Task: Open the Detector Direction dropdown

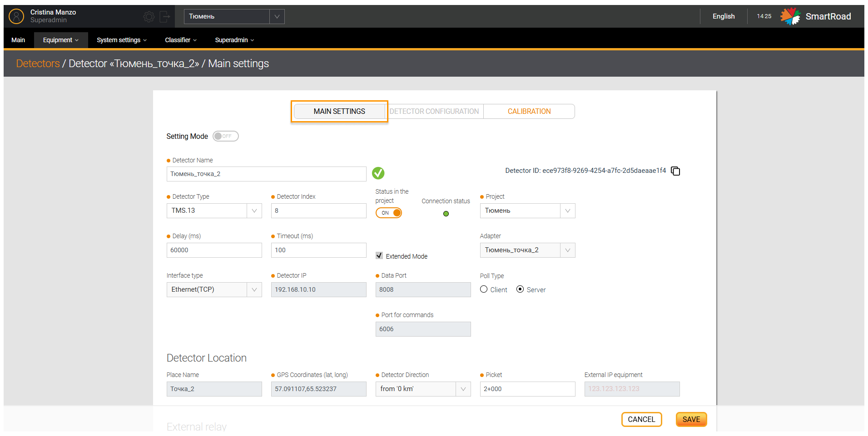Action: point(423,389)
